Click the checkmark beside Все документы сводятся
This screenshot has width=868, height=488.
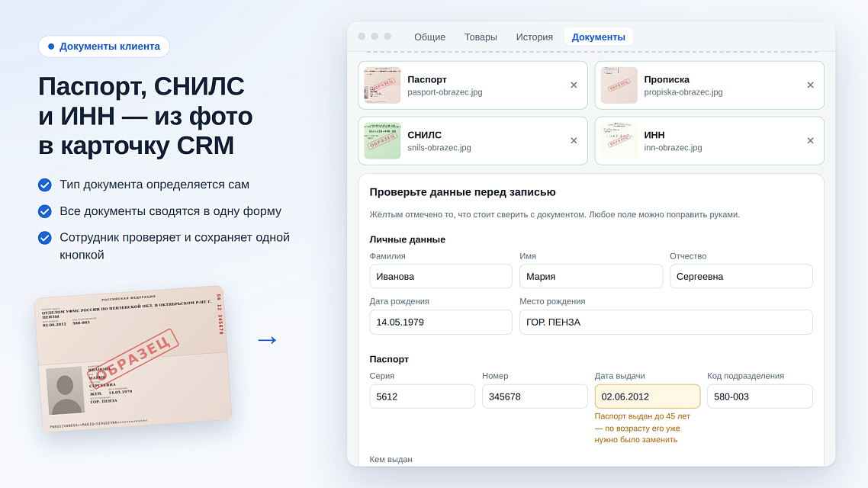pos(45,211)
